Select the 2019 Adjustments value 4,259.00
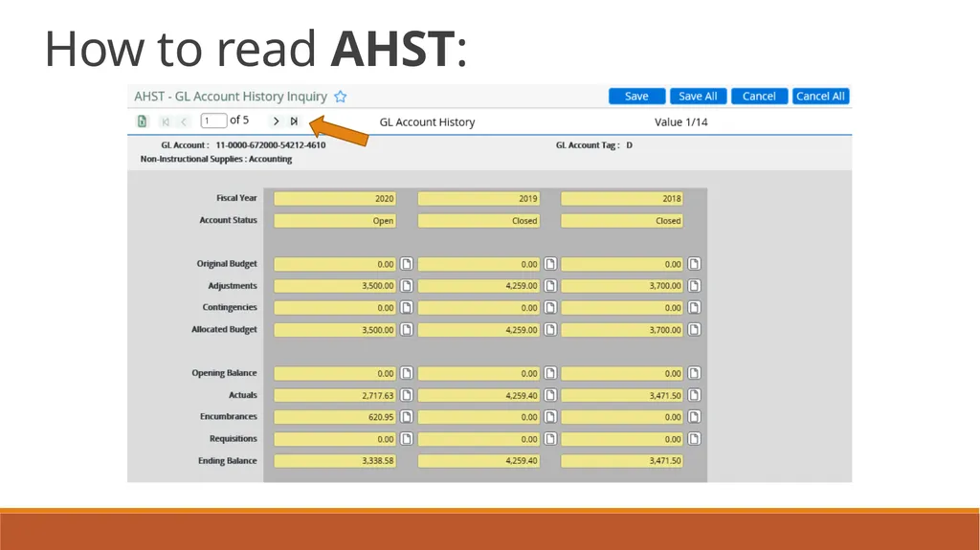This screenshot has width=980, height=550. 479,286
